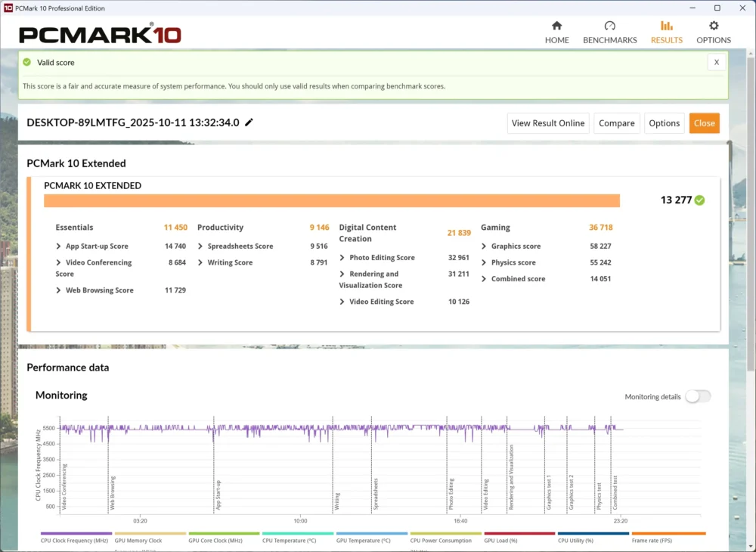Click the Physics test timeline marker
Screen dimensions: 756x552
click(x=599, y=497)
